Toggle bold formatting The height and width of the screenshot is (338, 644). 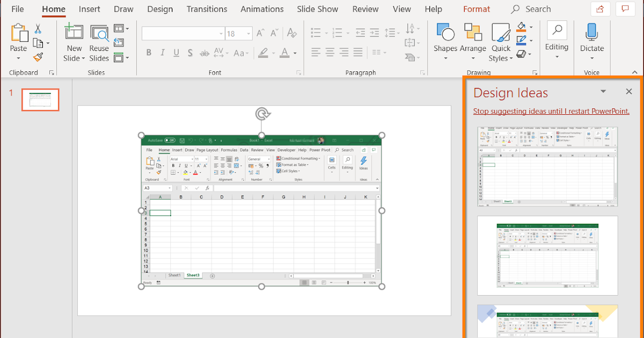pos(149,53)
